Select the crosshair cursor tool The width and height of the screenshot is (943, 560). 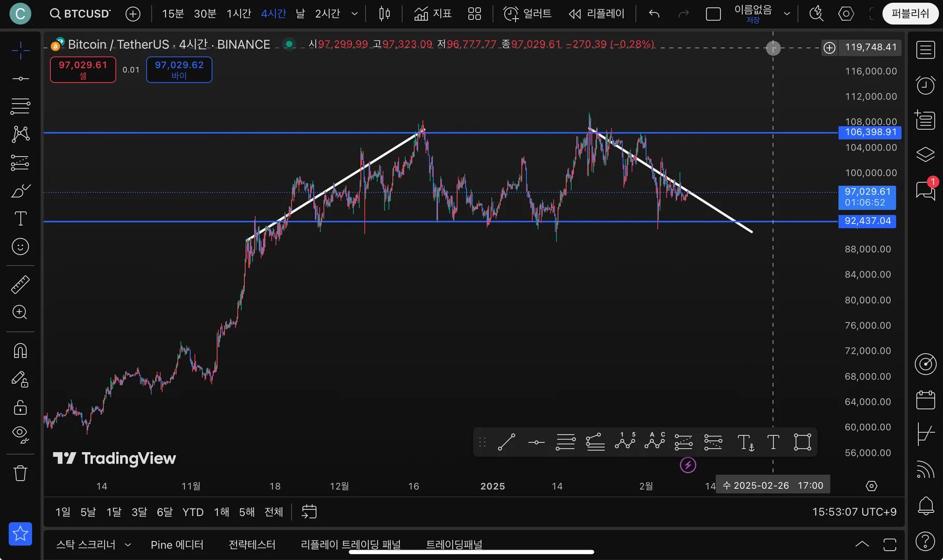click(x=20, y=51)
